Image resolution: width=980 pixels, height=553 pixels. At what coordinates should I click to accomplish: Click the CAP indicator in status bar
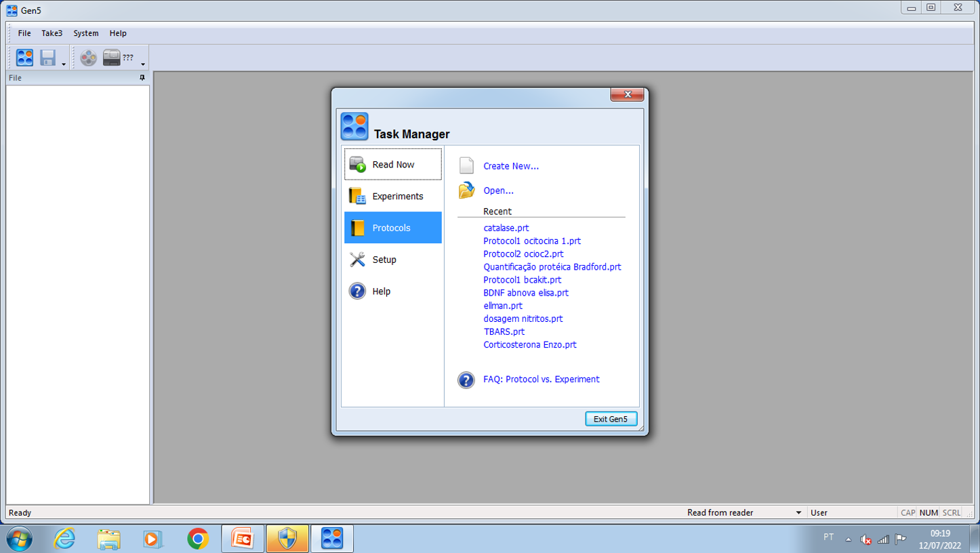pos(908,513)
